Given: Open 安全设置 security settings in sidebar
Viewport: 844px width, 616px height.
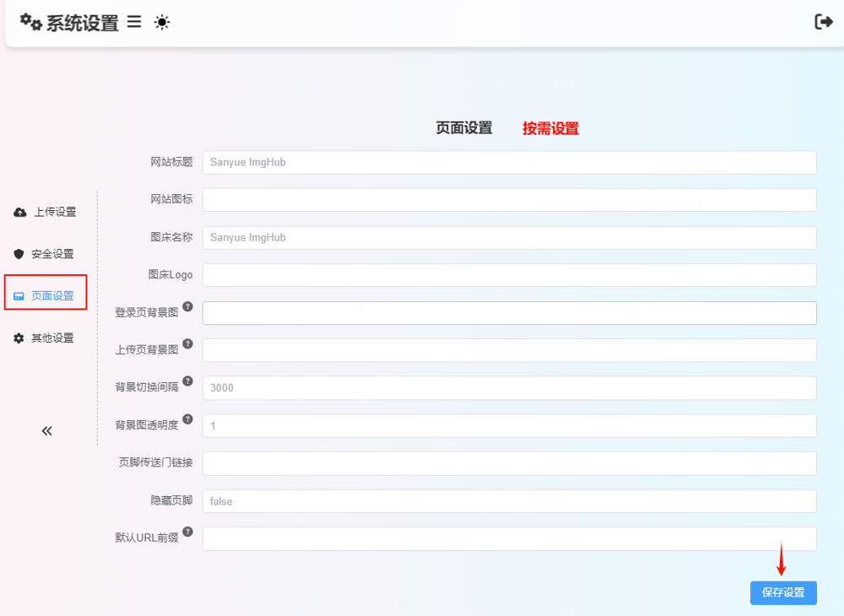Looking at the screenshot, I should (x=45, y=254).
